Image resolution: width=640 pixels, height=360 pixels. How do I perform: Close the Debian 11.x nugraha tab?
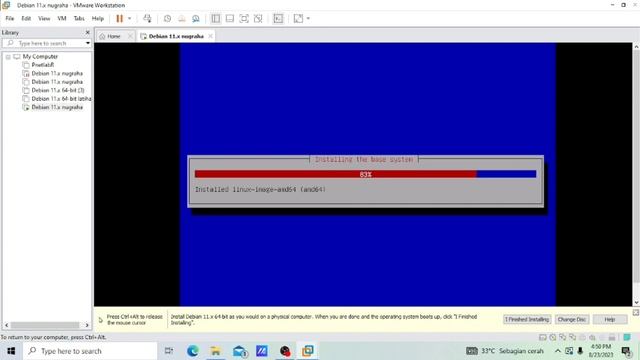(210, 36)
